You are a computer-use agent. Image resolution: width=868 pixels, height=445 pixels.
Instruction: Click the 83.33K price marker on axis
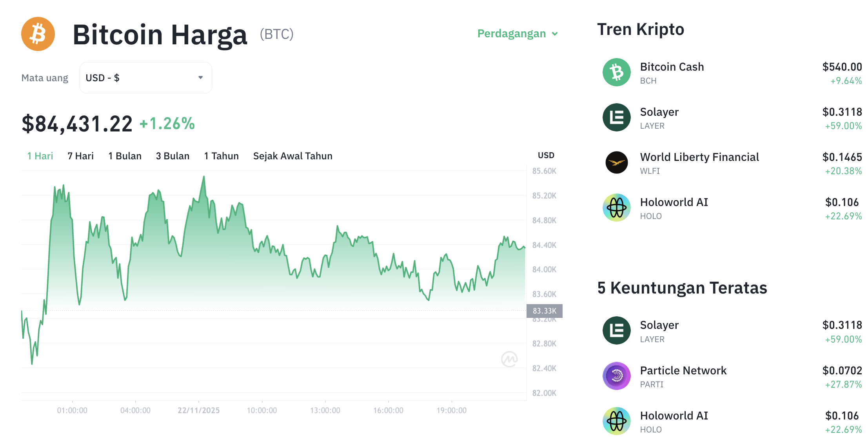tap(545, 311)
